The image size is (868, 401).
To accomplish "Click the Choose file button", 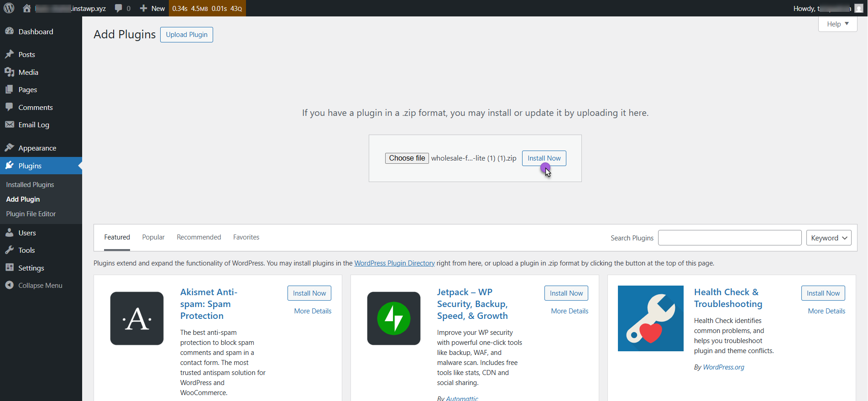I will (x=407, y=158).
